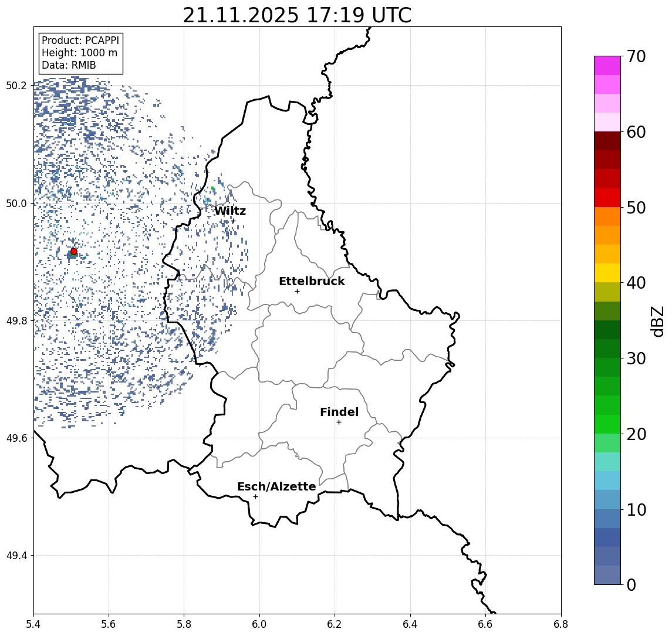The image size is (672, 636).
Task: Click the 'Product: PCAPPI' text line
Action: click(80, 40)
